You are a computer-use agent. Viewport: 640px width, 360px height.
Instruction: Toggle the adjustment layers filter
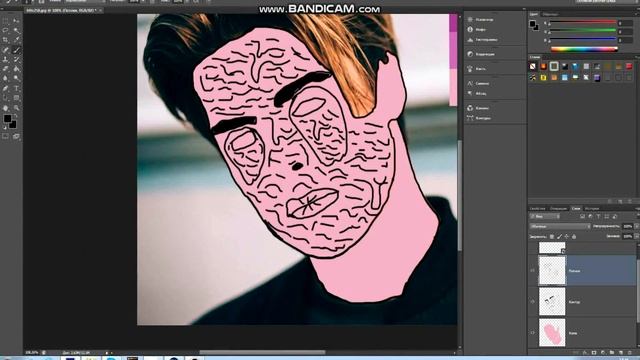[x=591, y=216]
